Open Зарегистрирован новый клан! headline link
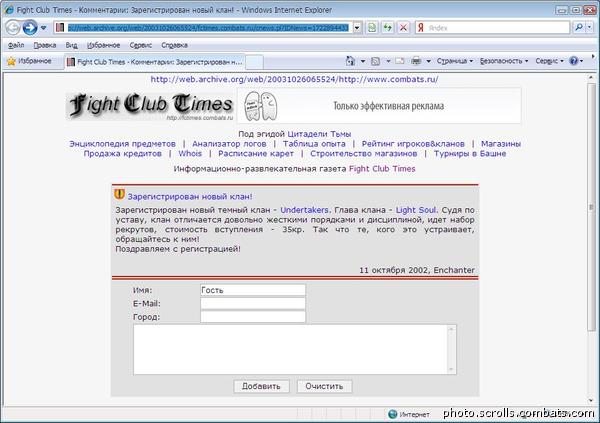600x423 pixels. pos(190,197)
